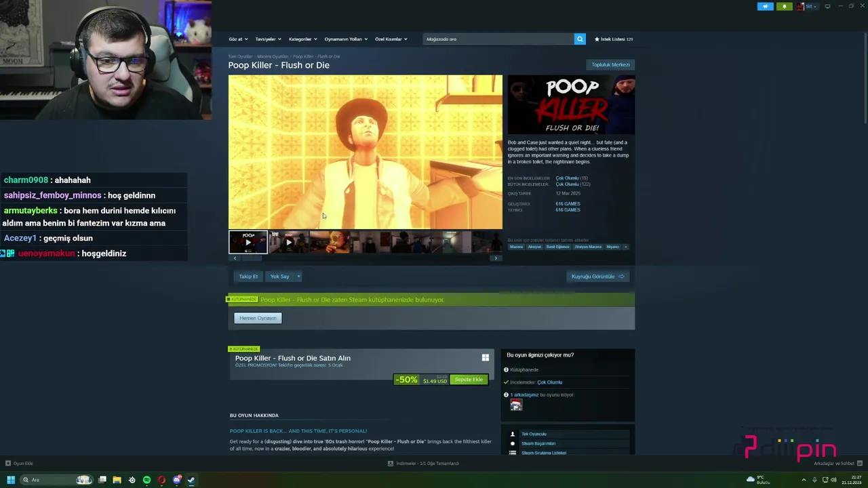Click Kuyruğu Görüntüle queue button

[x=597, y=277]
